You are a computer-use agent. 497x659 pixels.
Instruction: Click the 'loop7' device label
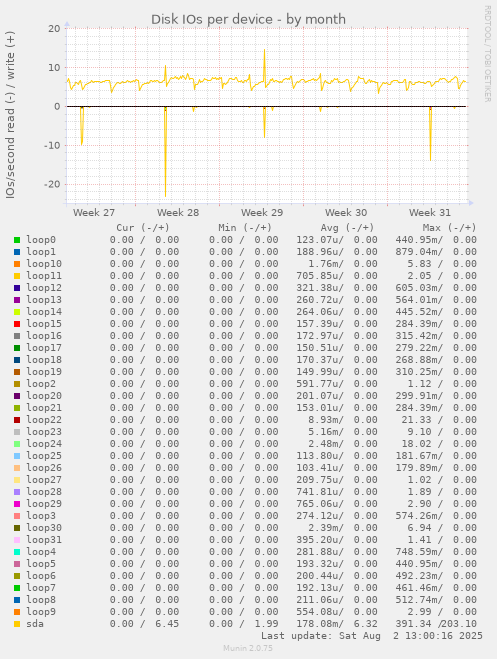pos(41,588)
